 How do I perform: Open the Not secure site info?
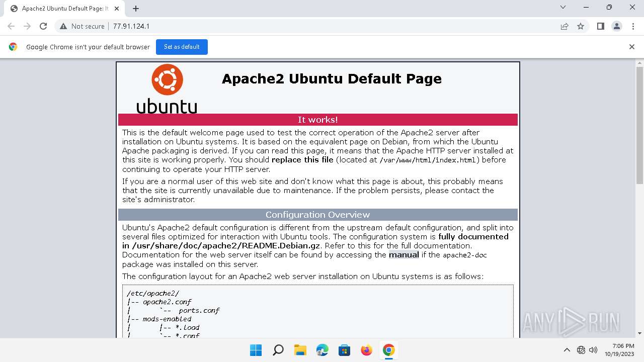[82, 26]
